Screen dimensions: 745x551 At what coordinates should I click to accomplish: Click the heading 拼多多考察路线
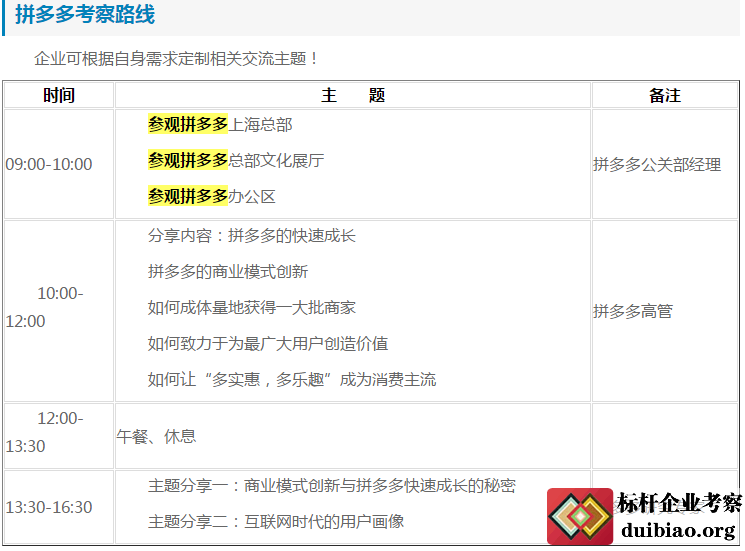tap(85, 14)
